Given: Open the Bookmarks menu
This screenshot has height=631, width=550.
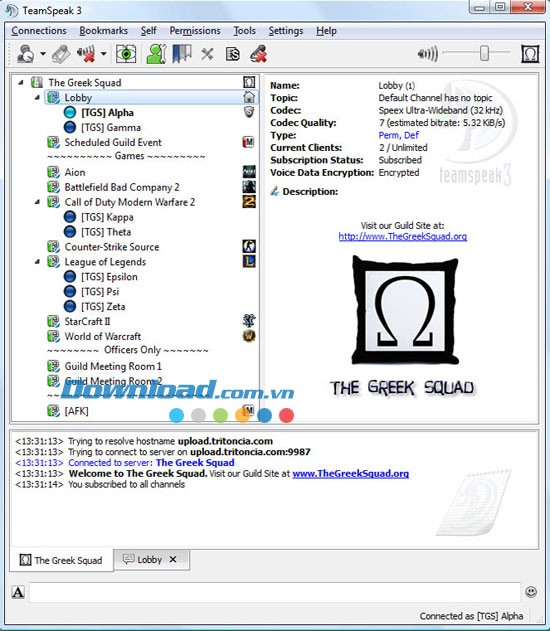Looking at the screenshot, I should 103,31.
